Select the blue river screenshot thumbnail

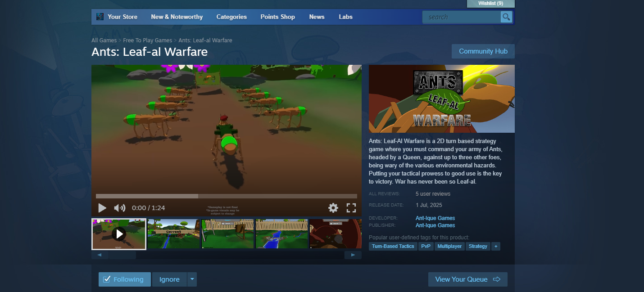point(281,234)
